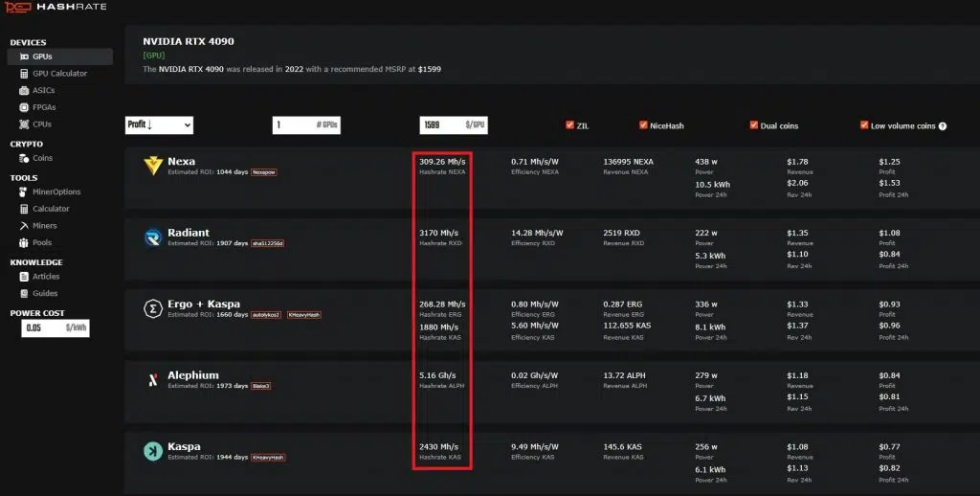Click the Hashrate logo icon
Screen dimensions: 980x496
tap(17, 8)
